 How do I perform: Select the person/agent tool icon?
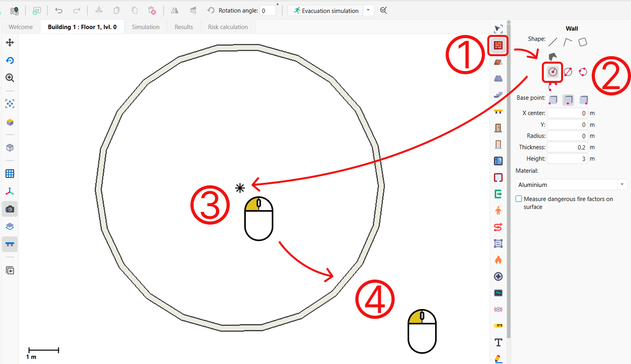(498, 211)
